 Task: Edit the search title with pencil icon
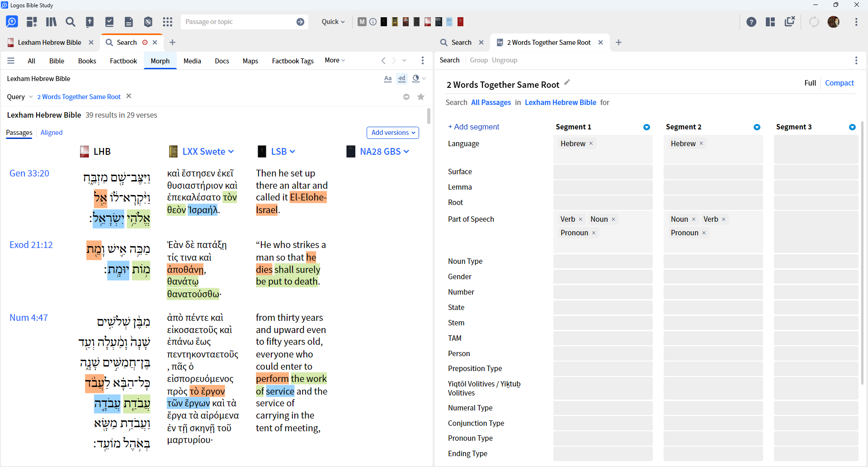(x=567, y=83)
